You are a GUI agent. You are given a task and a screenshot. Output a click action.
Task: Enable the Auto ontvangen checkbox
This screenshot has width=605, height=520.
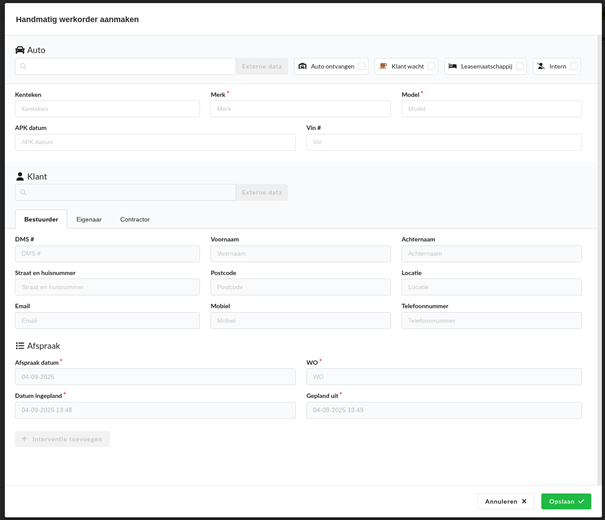coord(362,66)
